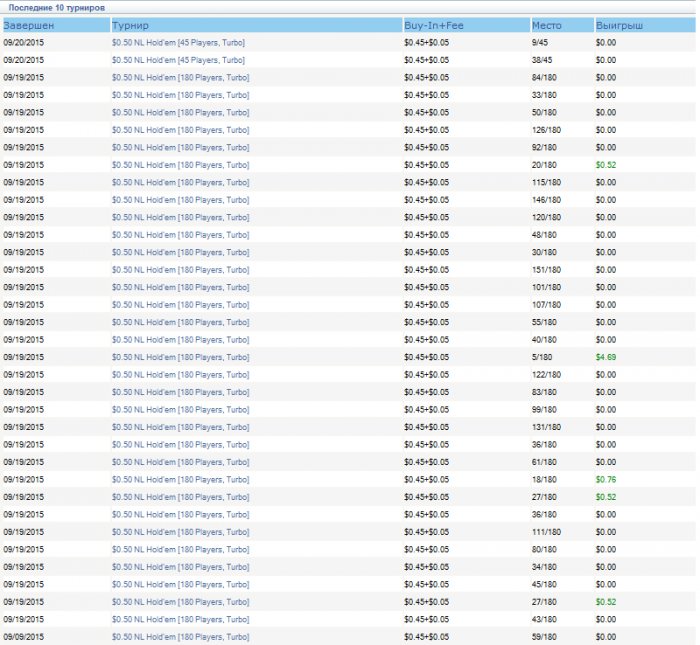Open the tournament link that finished 5/180

pyautogui.click(x=180, y=357)
